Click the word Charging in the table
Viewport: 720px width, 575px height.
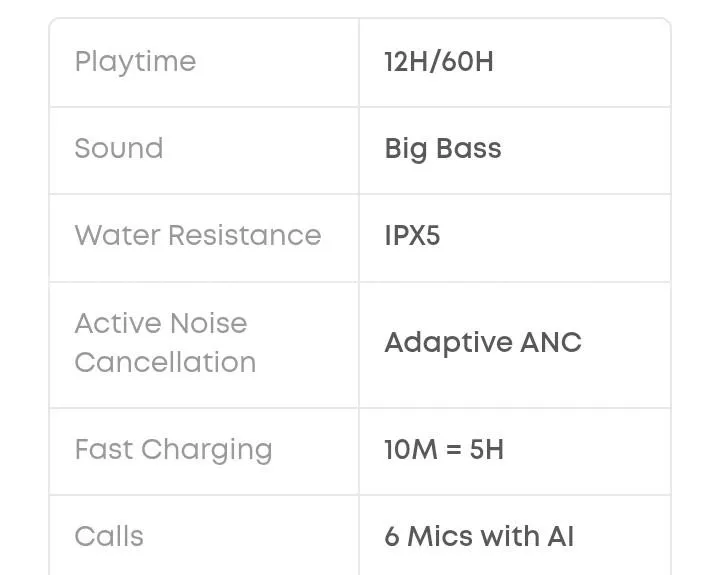[207, 449]
